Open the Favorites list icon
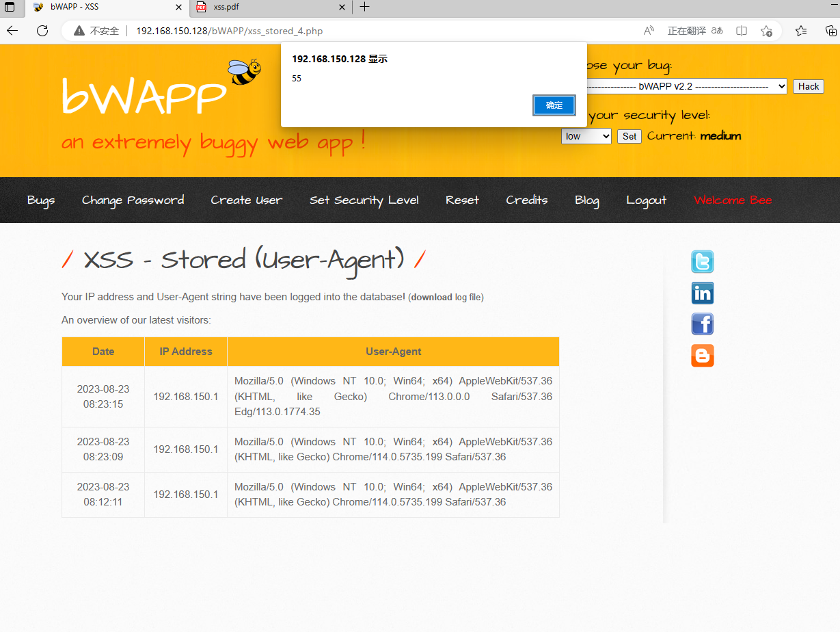This screenshot has width=840, height=632. (801, 31)
